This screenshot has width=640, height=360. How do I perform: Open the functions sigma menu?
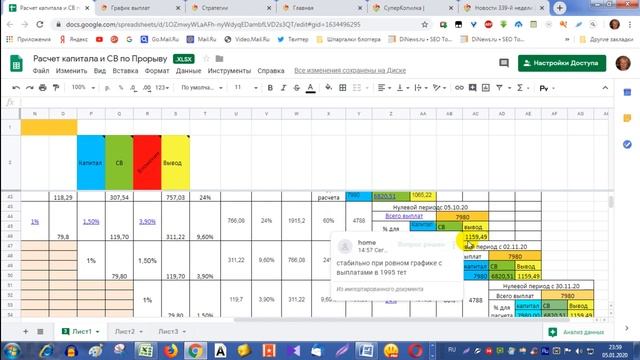(520, 88)
